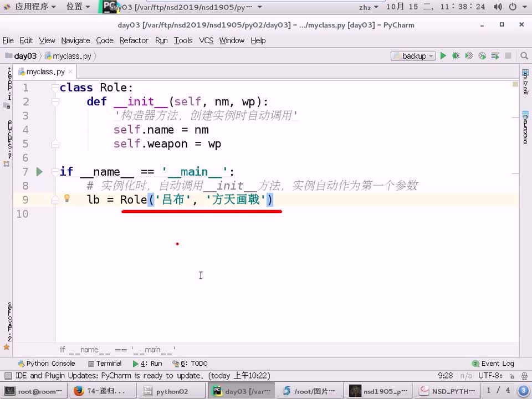Open the View menu
The width and height of the screenshot is (532, 399).
click(47, 40)
